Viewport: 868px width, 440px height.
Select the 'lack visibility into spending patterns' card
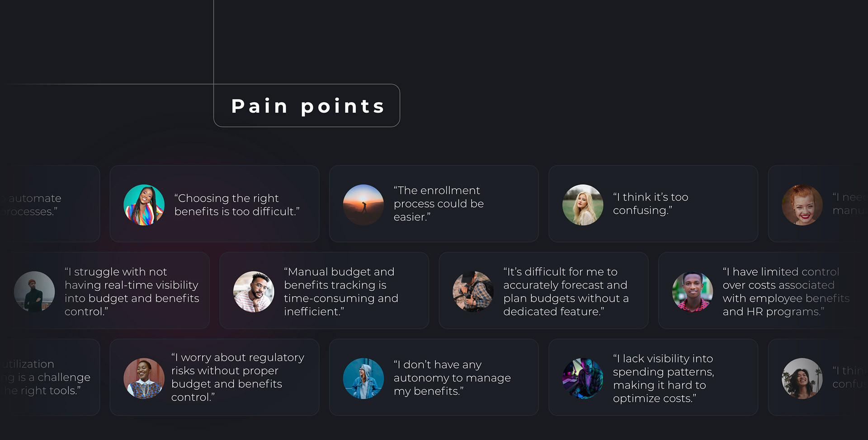[653, 377]
